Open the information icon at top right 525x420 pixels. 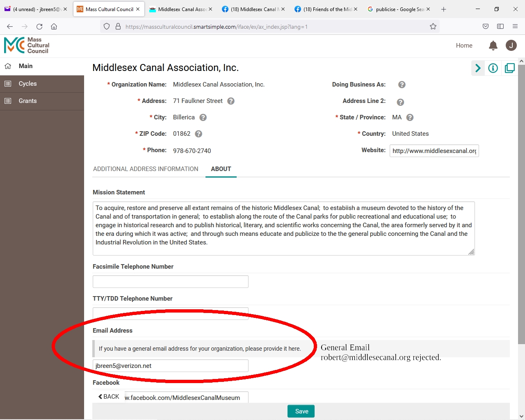point(493,68)
